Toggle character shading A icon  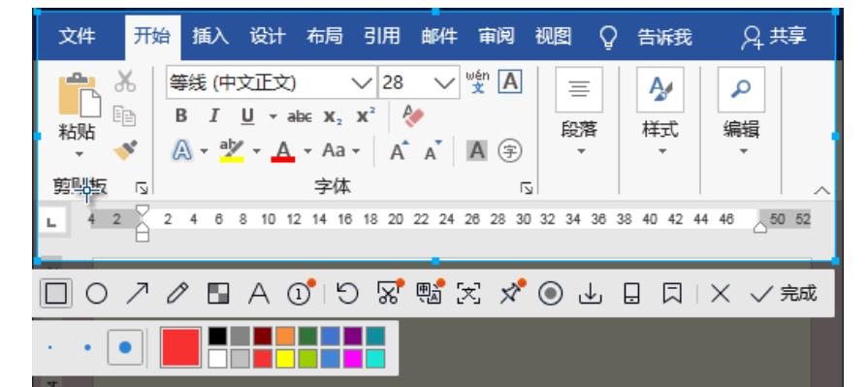tap(476, 150)
